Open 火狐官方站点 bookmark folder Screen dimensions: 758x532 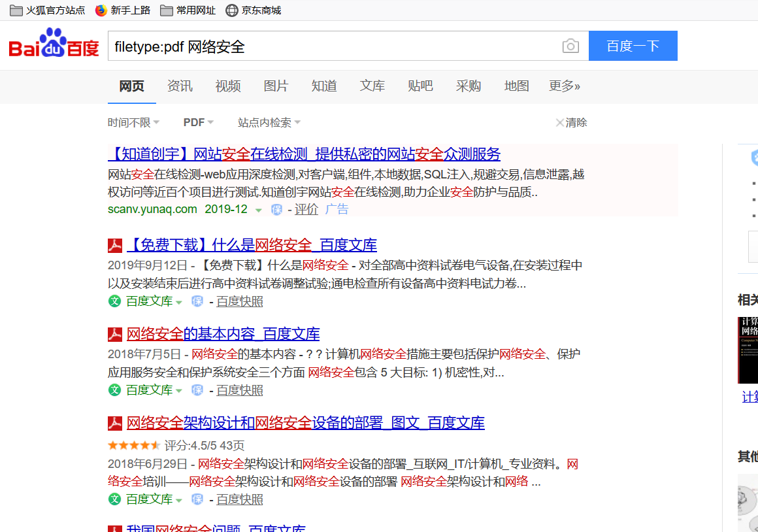point(47,10)
